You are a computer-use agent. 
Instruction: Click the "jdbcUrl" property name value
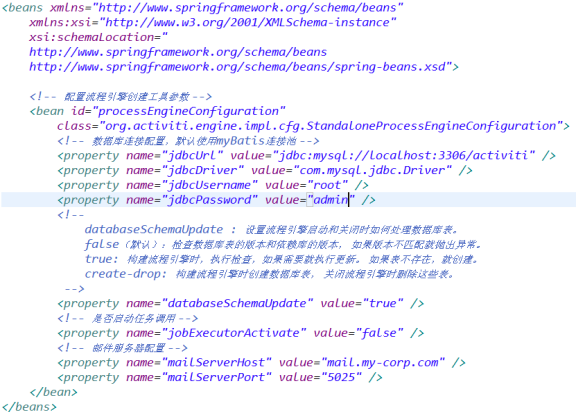point(192,155)
